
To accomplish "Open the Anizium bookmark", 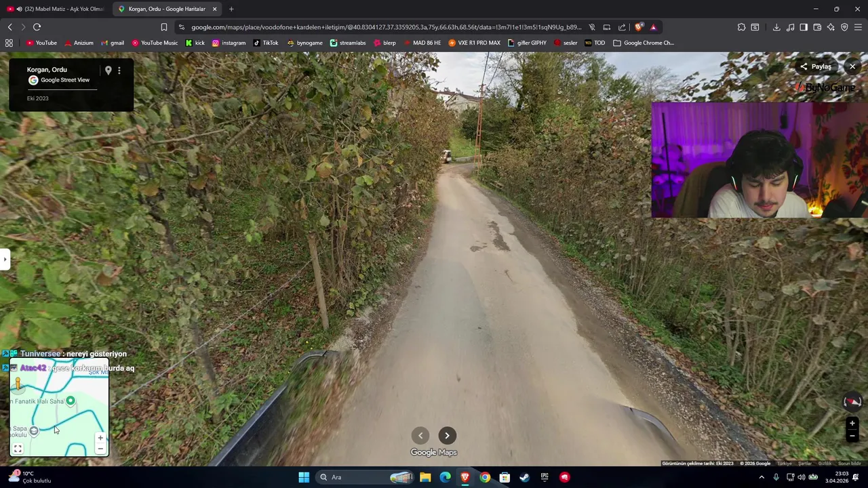I will click(x=79, y=43).
